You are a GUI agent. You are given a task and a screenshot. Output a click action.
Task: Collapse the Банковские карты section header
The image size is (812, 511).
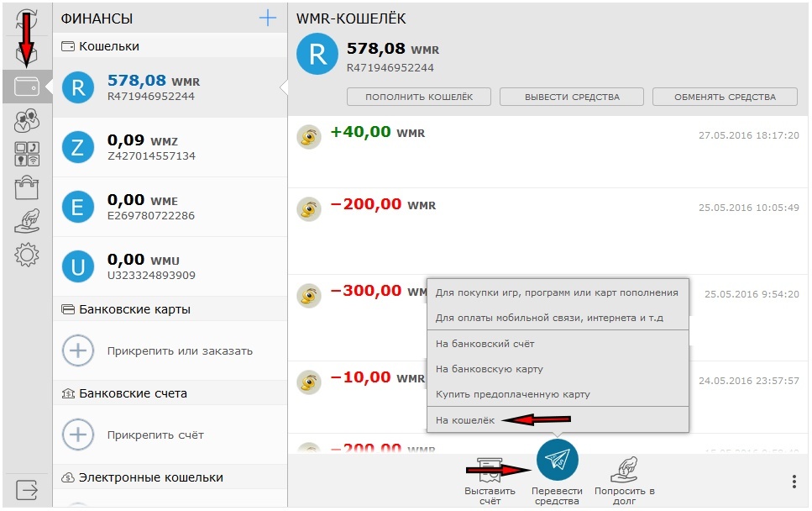[x=170, y=309]
